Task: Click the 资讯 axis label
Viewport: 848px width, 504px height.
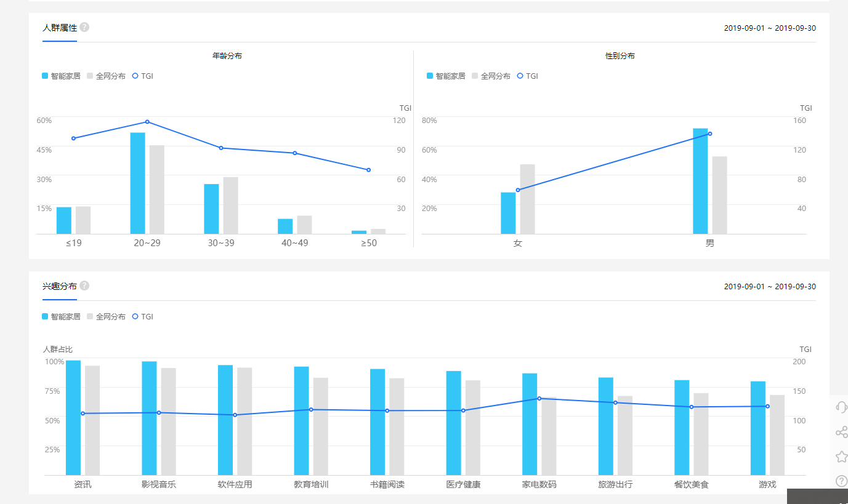Action: pyautogui.click(x=83, y=485)
